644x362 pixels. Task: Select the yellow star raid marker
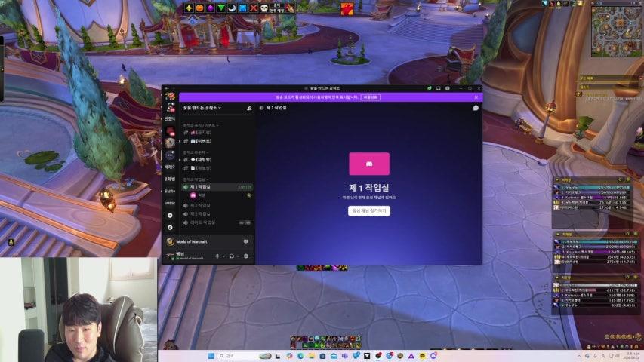[189, 8]
